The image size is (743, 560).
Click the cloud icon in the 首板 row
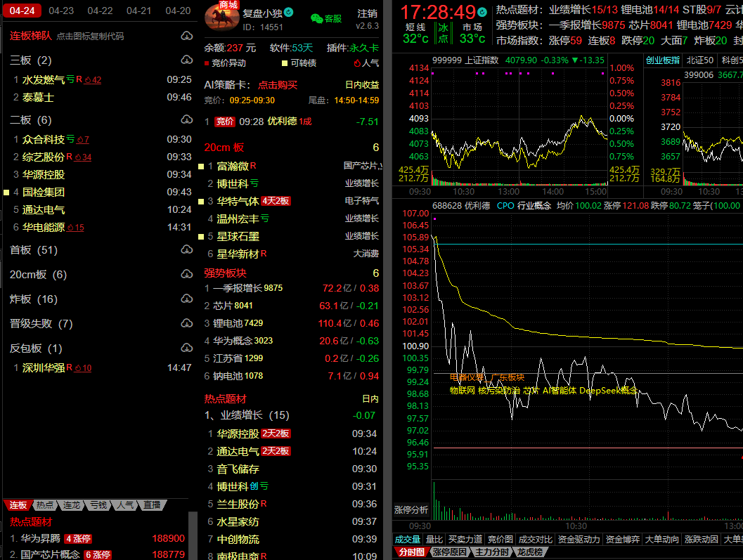[186, 250]
